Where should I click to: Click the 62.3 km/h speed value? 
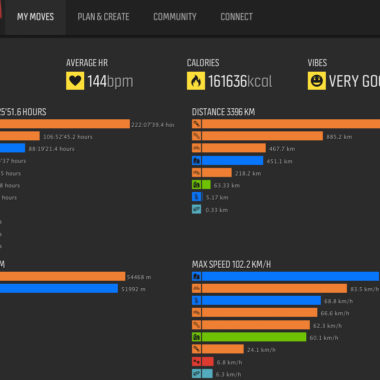click(x=327, y=326)
